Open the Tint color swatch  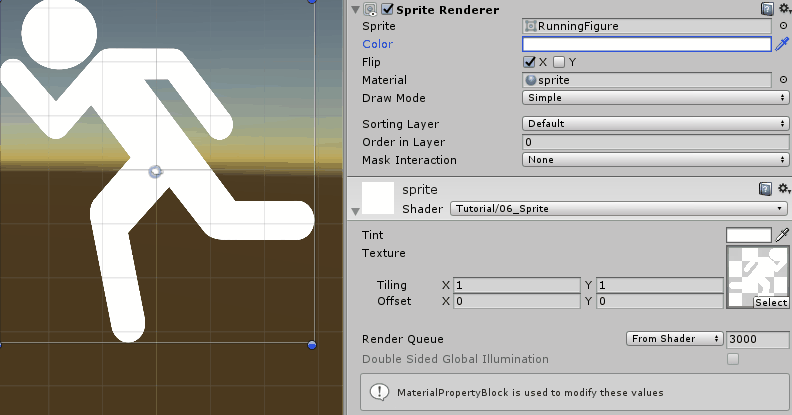coord(749,235)
